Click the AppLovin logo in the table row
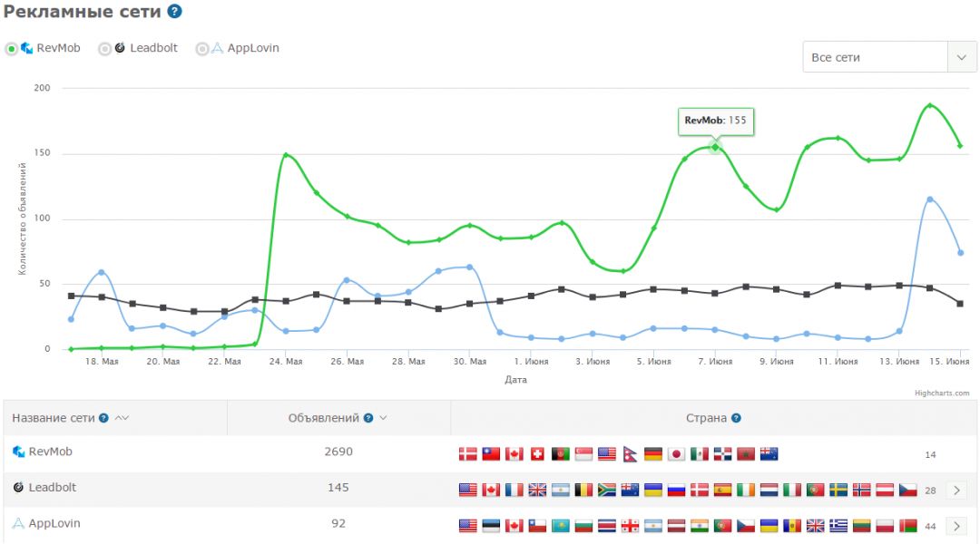Image resolution: width=980 pixels, height=544 pixels. pos(19,523)
